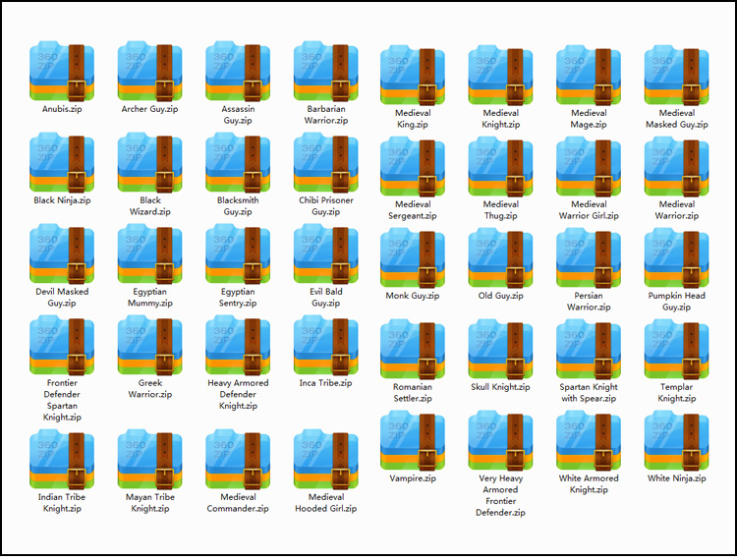Click the 'Medieval Mage.zip' name text
This screenshot has width=737, height=560.
589,119
